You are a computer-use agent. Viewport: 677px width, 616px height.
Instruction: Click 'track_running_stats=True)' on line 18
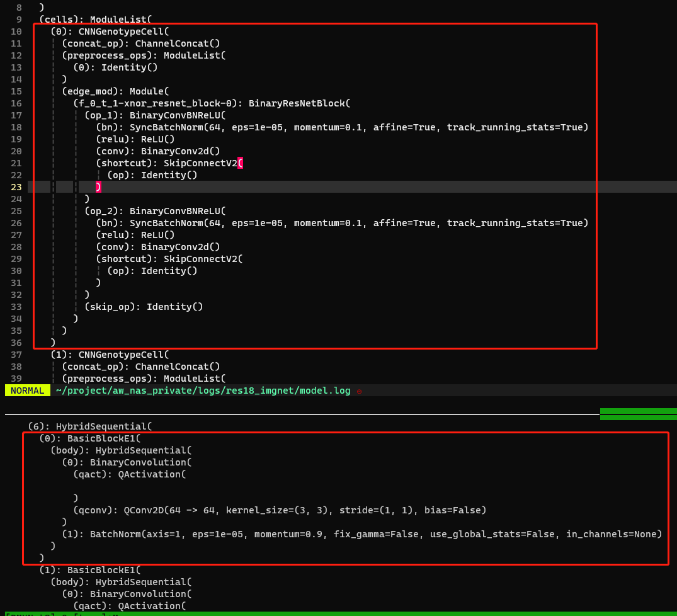pos(518,127)
